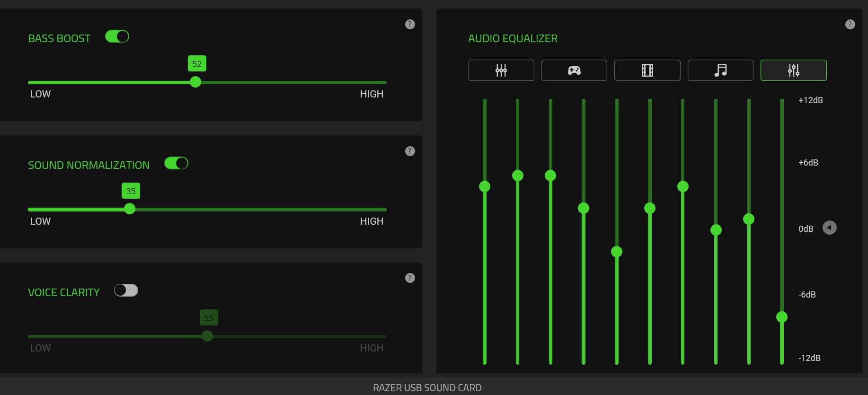Open help for Voice Clarity
The height and width of the screenshot is (395, 868).
tap(410, 278)
